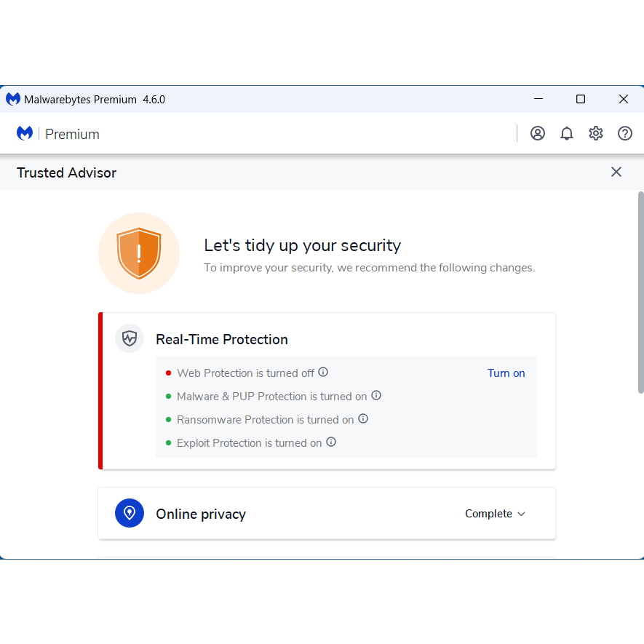Click the notifications bell icon
This screenshot has width=644, height=644.
(x=567, y=133)
